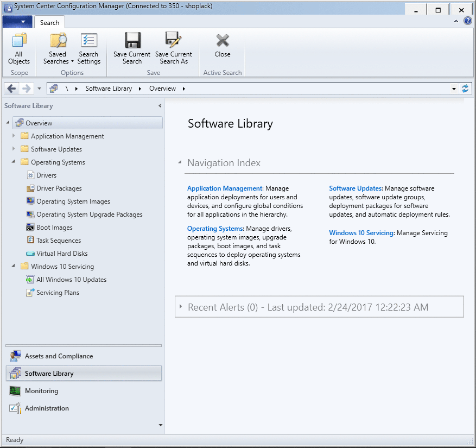The width and height of the screenshot is (476, 448).
Task: Open the Operating Systems link
Action: coord(215,229)
